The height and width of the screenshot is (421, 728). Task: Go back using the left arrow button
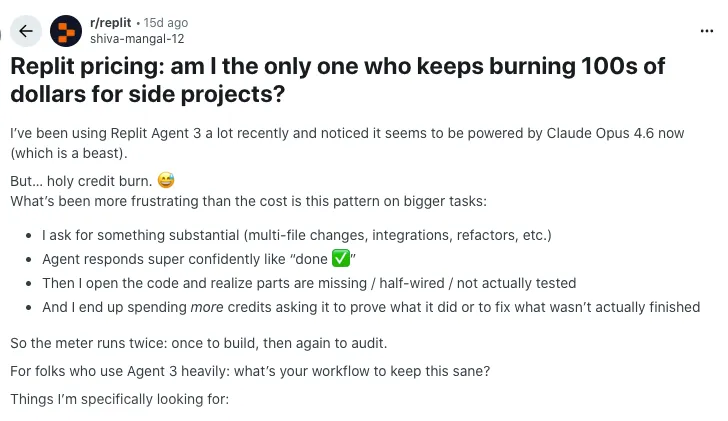26,31
